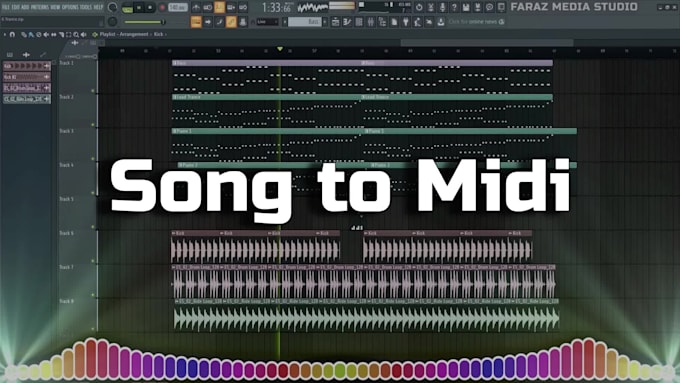Open the plugin picker plug icon
The height and width of the screenshot is (383, 680).
tap(405, 22)
